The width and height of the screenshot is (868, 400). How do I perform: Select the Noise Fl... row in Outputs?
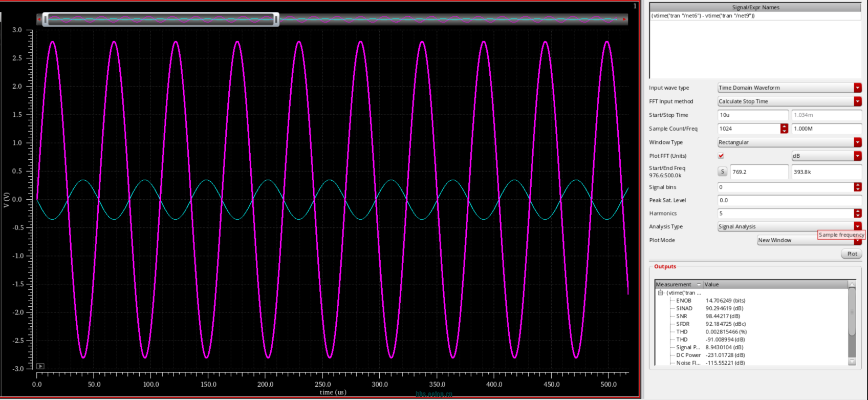[x=751, y=363]
